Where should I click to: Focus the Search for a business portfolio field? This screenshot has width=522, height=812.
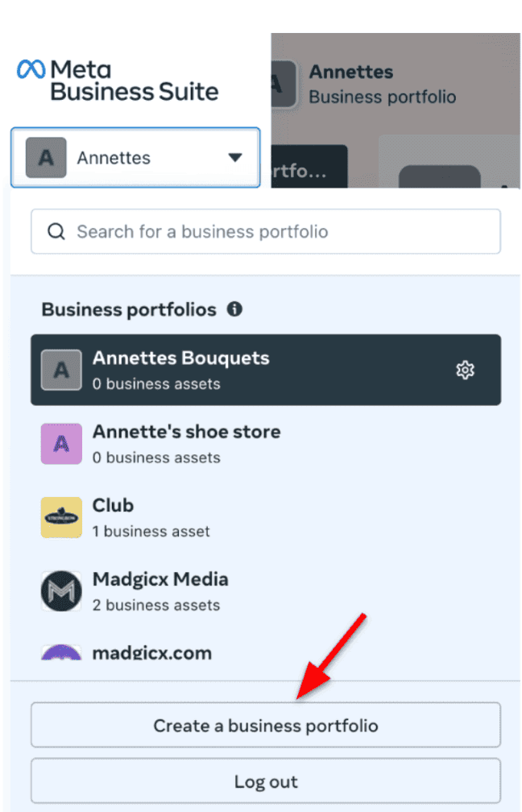(x=278, y=232)
